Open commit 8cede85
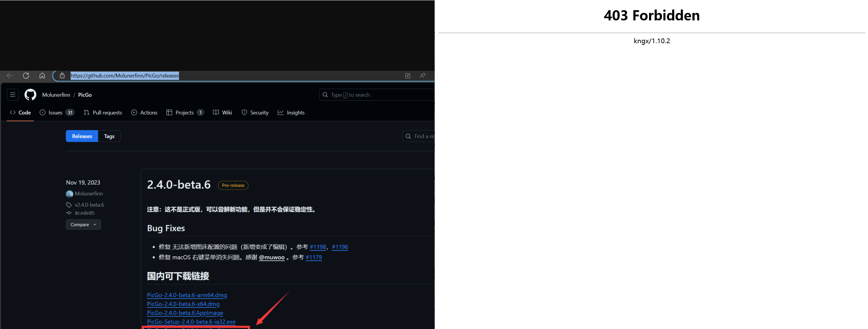The image size is (868, 329). tap(85, 213)
